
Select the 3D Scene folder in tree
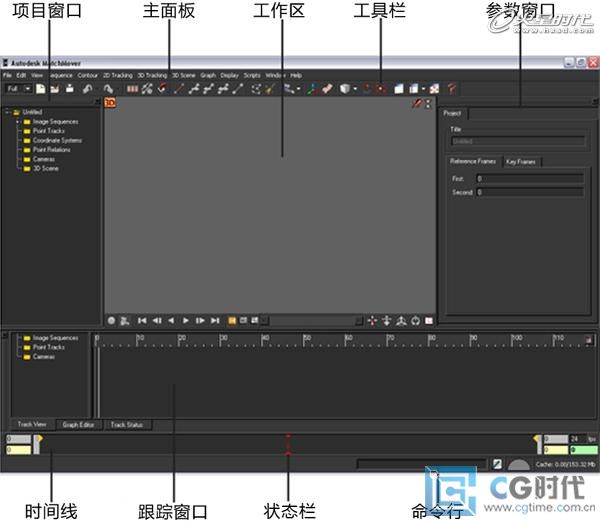point(46,168)
